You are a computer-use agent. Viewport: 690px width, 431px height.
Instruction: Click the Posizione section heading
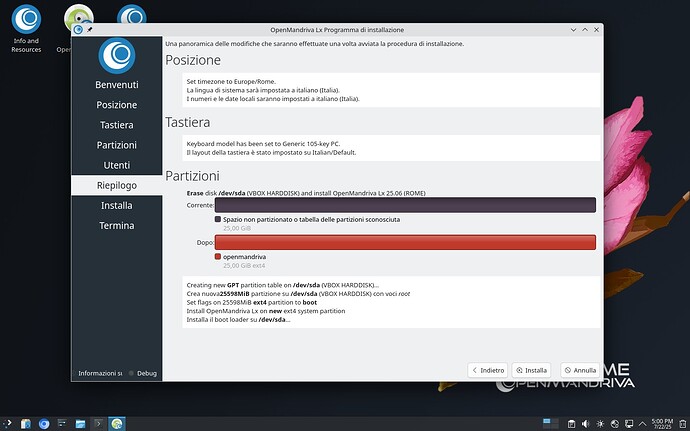[x=193, y=60]
